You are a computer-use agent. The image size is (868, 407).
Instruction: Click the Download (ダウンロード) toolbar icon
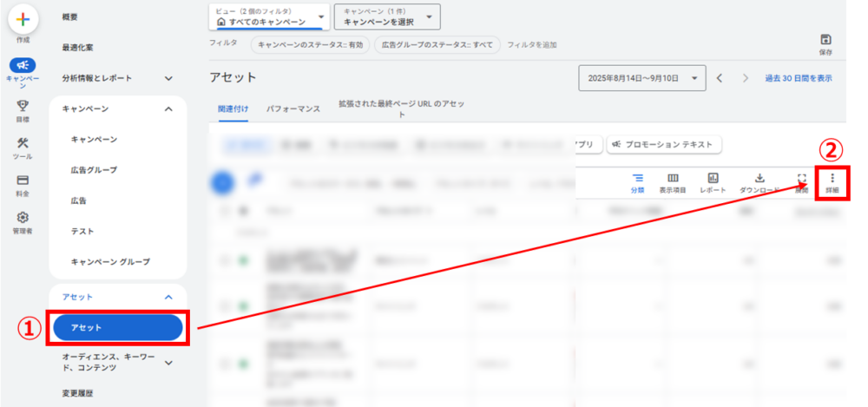[759, 178]
